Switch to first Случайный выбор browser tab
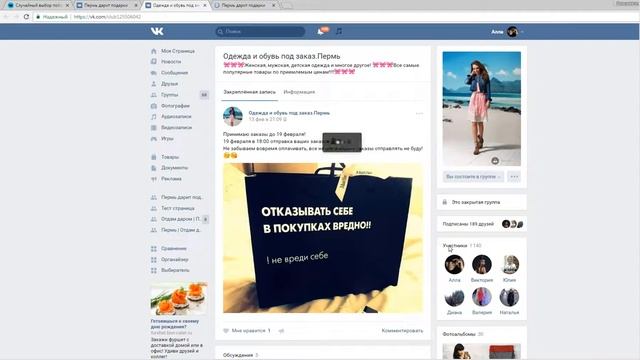Image resolution: width=640 pixels, height=360 pixels. [38, 5]
